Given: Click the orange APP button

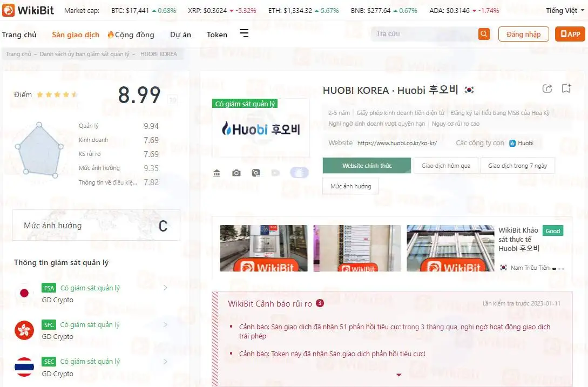Looking at the screenshot, I should click(x=570, y=34).
